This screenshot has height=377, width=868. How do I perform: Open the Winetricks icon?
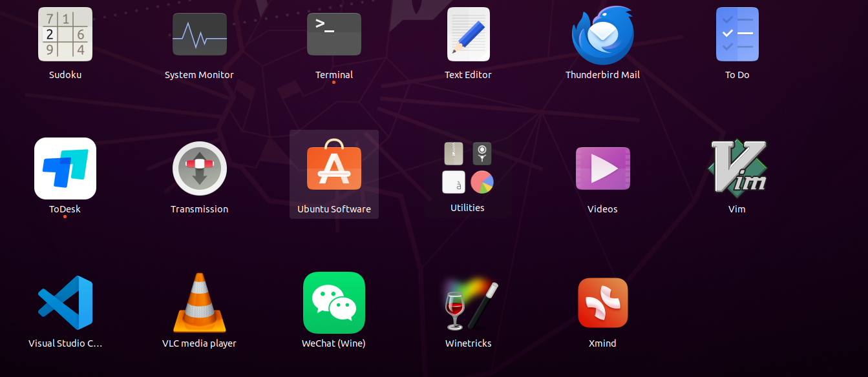pyautogui.click(x=471, y=305)
